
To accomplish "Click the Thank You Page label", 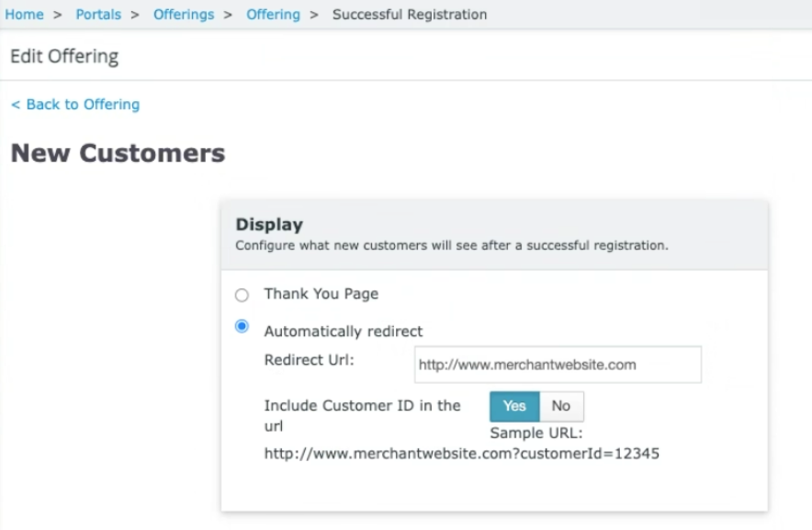I will click(x=321, y=294).
